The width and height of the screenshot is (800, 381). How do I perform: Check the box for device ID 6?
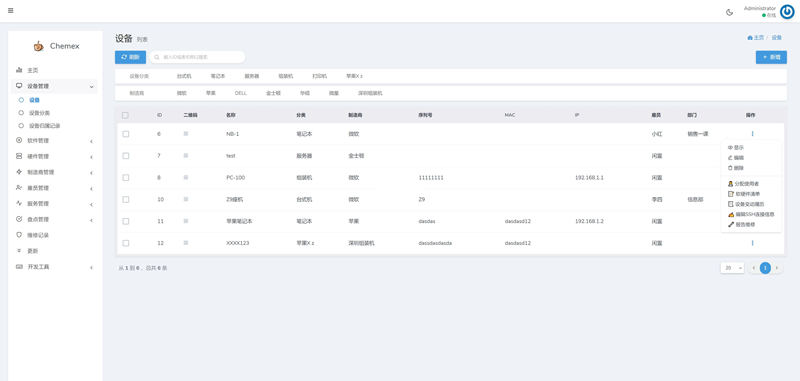(x=126, y=134)
